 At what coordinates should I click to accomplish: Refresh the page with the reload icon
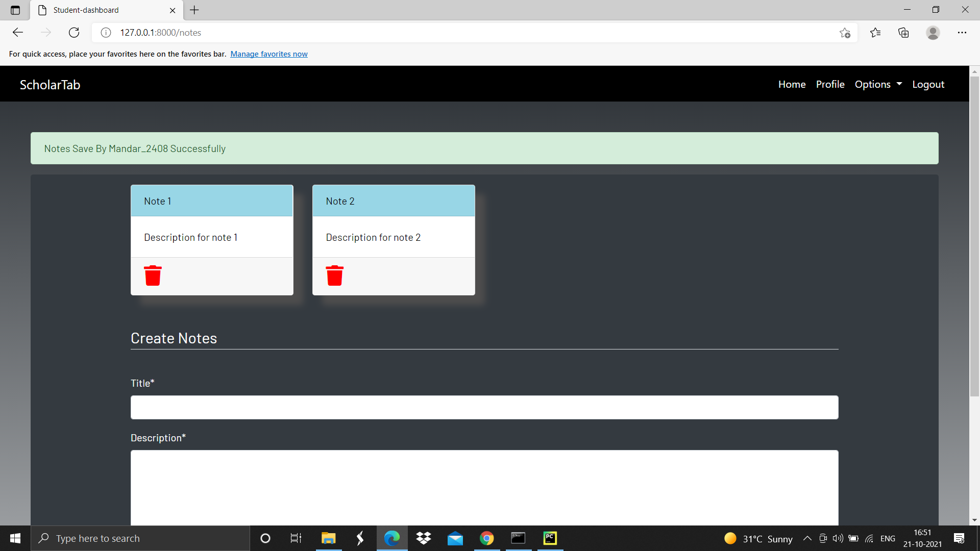coord(74,33)
